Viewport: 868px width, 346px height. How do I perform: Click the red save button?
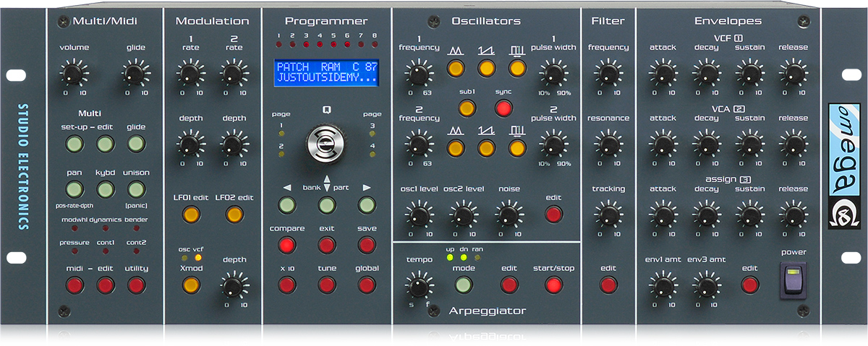click(367, 245)
